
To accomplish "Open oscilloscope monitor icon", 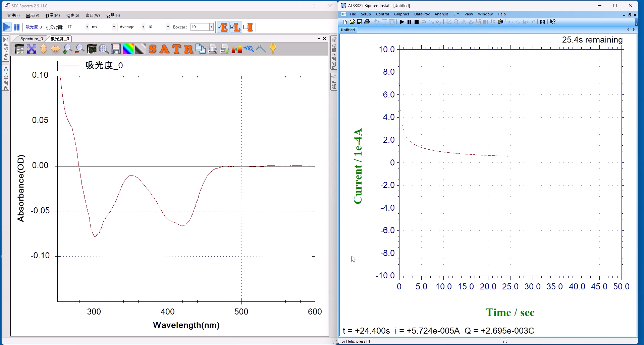I will [x=92, y=49].
